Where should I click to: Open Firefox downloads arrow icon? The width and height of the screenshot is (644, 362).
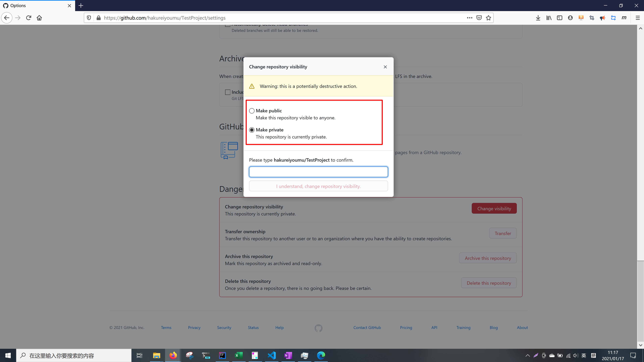tap(538, 18)
